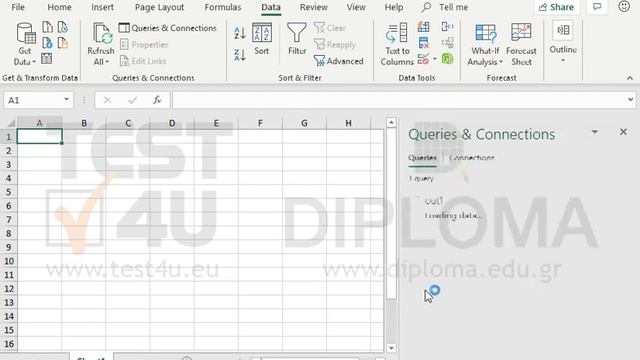This screenshot has height=360, width=640.
Task: Open the Name Box dropdown arrow
Action: click(66, 100)
